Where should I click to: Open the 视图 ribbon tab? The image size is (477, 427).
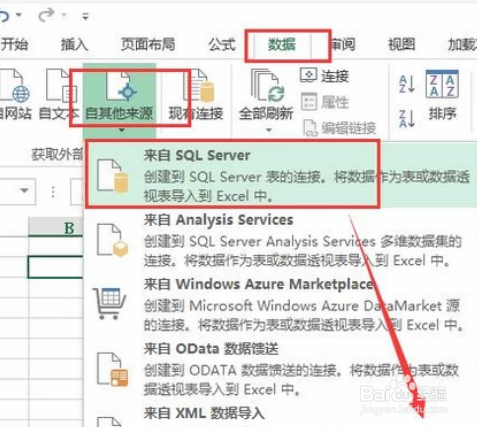(x=402, y=45)
